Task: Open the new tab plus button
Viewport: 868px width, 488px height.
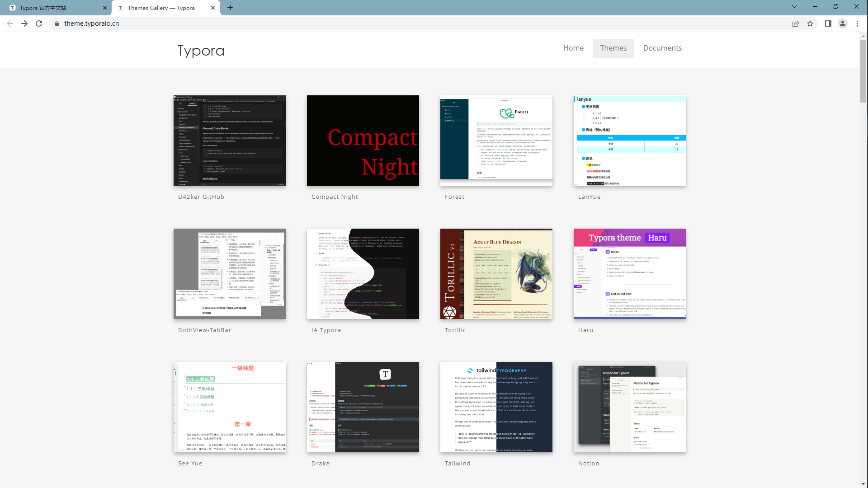Action: pyautogui.click(x=230, y=8)
